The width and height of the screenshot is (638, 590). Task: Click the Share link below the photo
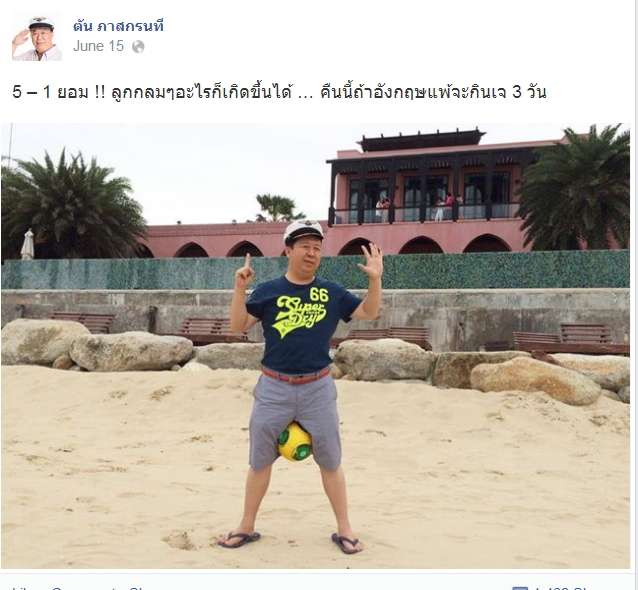140,588
